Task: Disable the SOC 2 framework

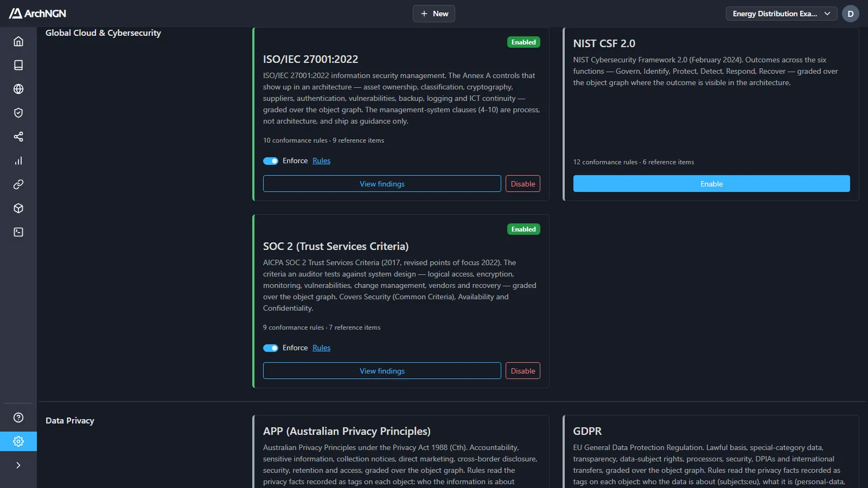Action: (523, 371)
